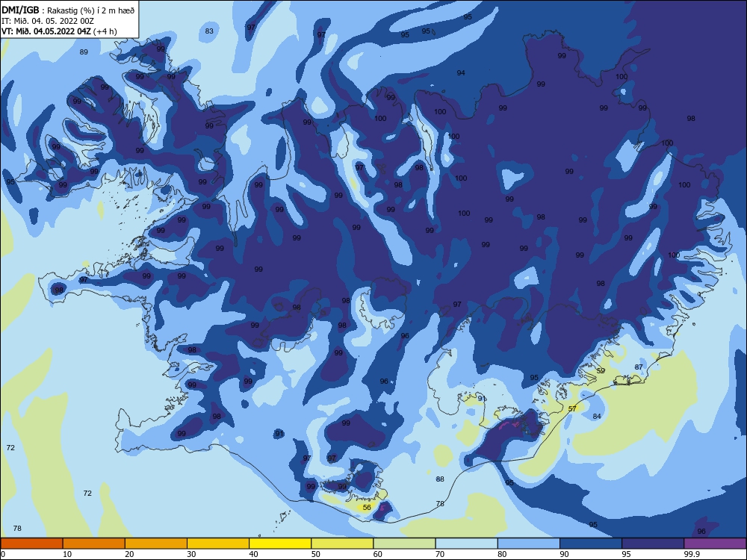Click the '59' humidity value on the map
The height and width of the screenshot is (560, 747).
pyautogui.click(x=601, y=370)
